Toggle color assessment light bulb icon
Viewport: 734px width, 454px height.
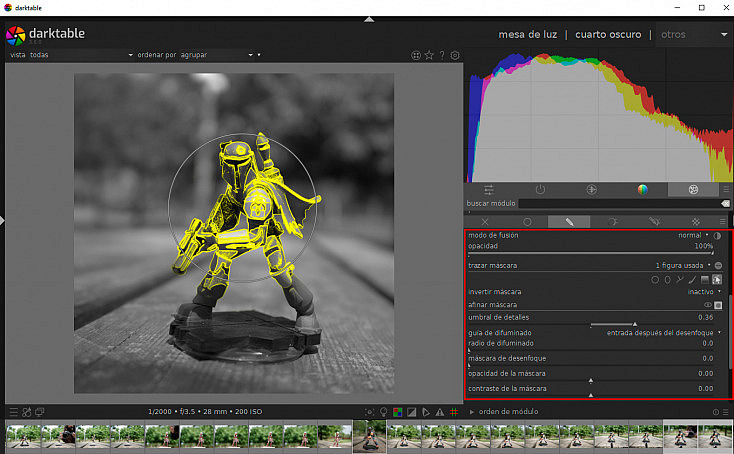(383, 412)
